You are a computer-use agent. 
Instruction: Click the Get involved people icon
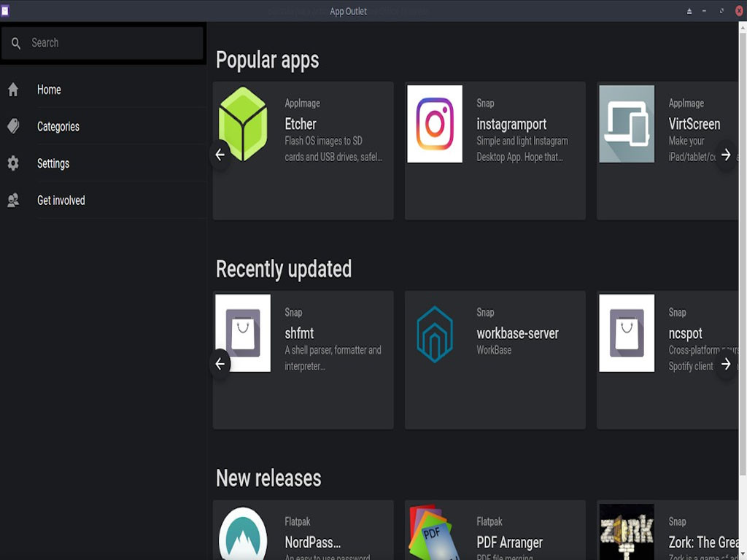(x=13, y=200)
